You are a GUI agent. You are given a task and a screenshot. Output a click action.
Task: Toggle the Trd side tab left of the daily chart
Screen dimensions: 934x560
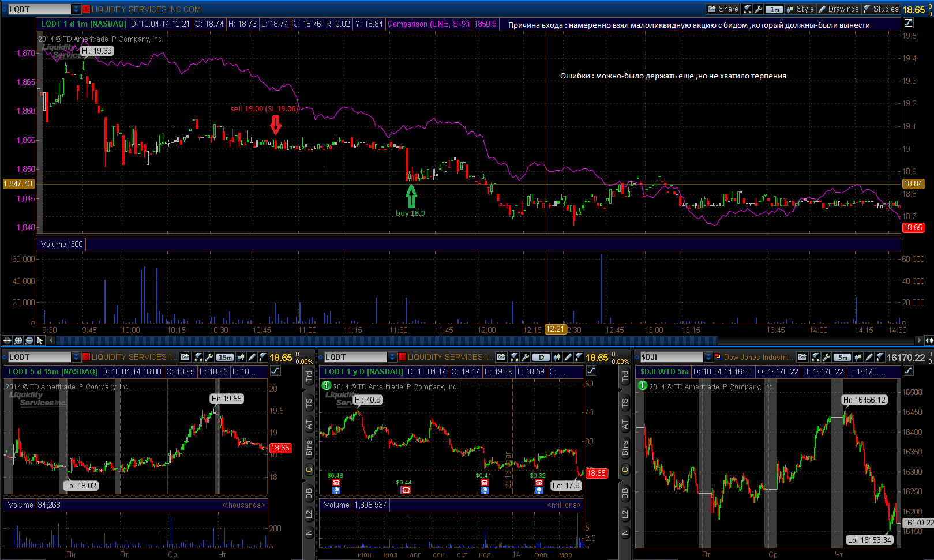point(309,377)
